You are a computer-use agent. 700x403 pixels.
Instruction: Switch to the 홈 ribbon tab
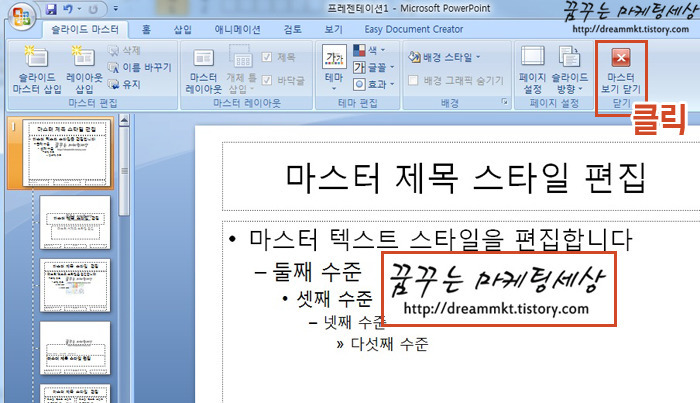146,29
